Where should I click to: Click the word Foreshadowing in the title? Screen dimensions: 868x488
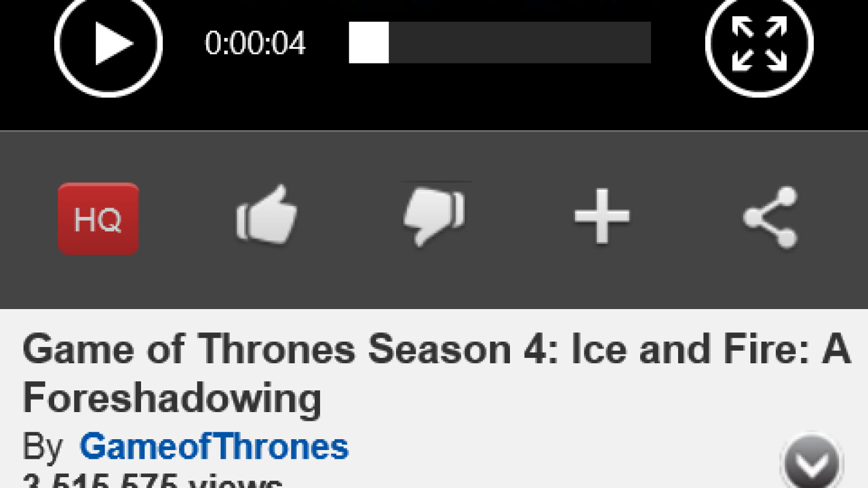click(x=173, y=399)
